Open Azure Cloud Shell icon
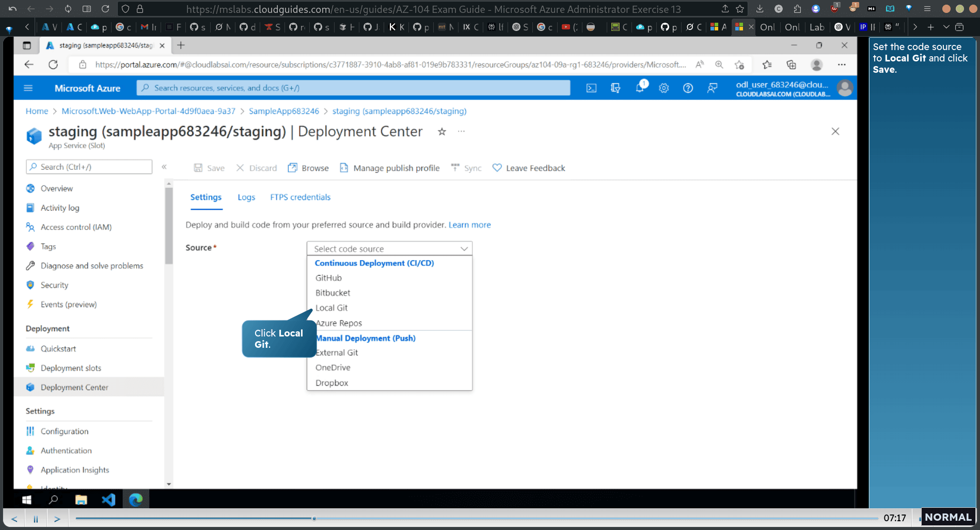The image size is (980, 530). pyautogui.click(x=591, y=88)
